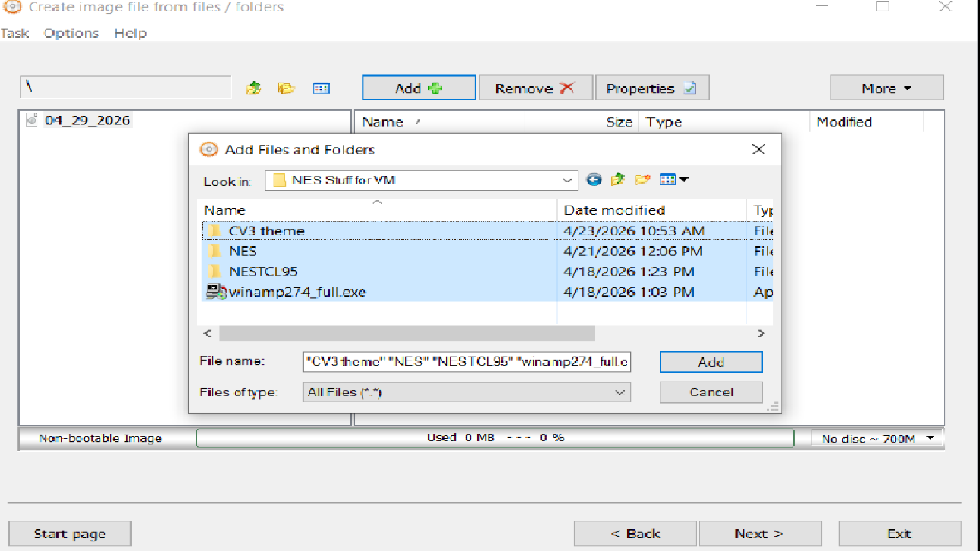Screen dimensions: 980x551
Task: Select the 04_29_2026 disc tree item
Action: coord(87,120)
